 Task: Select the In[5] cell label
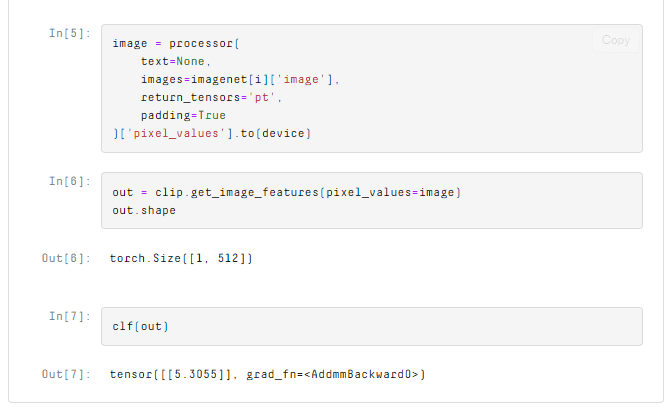click(69, 33)
